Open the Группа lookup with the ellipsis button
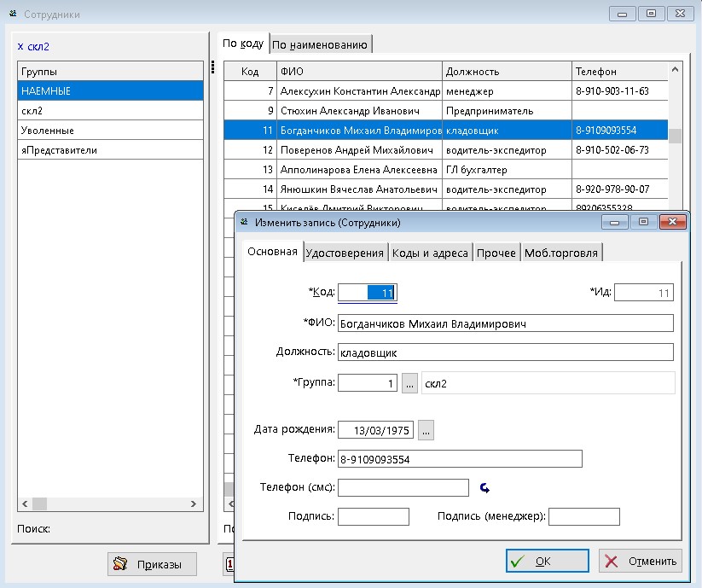The width and height of the screenshot is (702, 588). [x=409, y=384]
